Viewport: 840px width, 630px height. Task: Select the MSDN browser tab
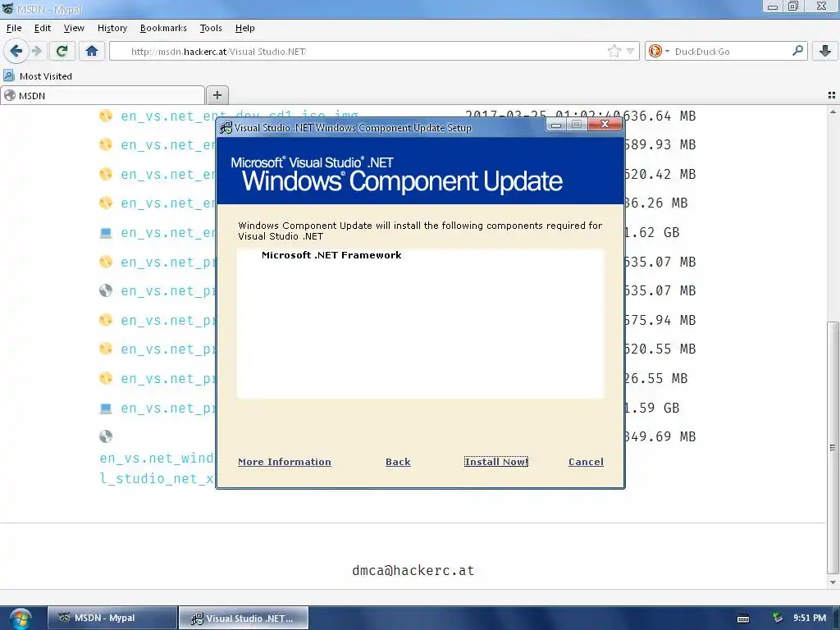103,95
